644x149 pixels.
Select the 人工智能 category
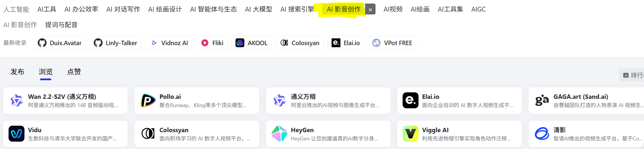click(x=16, y=9)
